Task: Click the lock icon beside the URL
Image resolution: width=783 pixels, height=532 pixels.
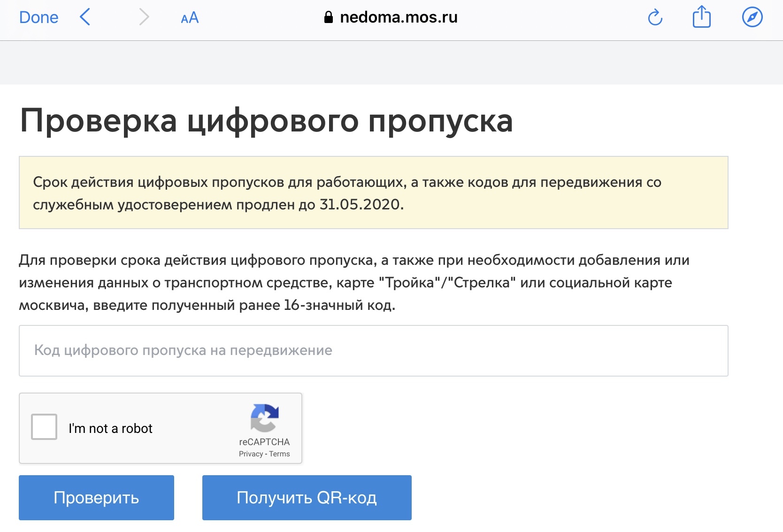Action: 329,17
